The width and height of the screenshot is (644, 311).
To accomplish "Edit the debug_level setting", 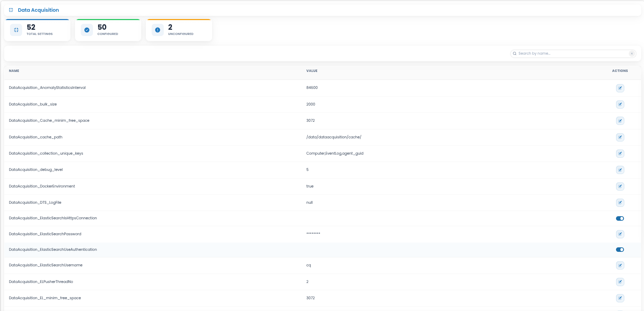I will coord(620,170).
